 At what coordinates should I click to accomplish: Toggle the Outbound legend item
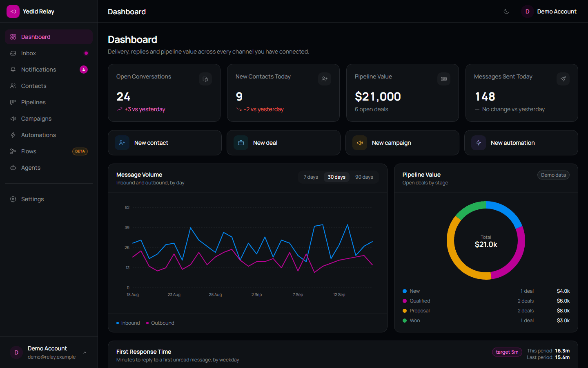pyautogui.click(x=160, y=323)
